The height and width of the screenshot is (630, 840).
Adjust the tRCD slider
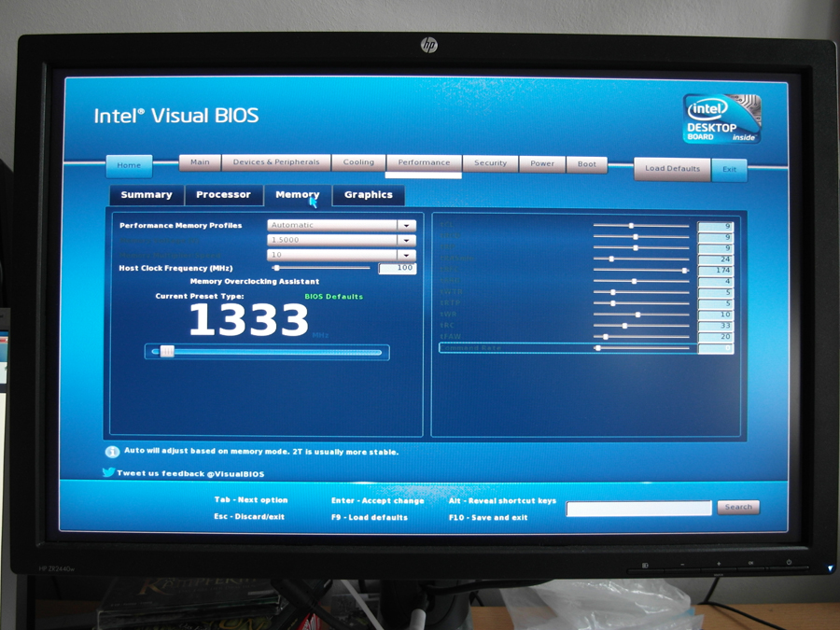[x=640, y=237]
